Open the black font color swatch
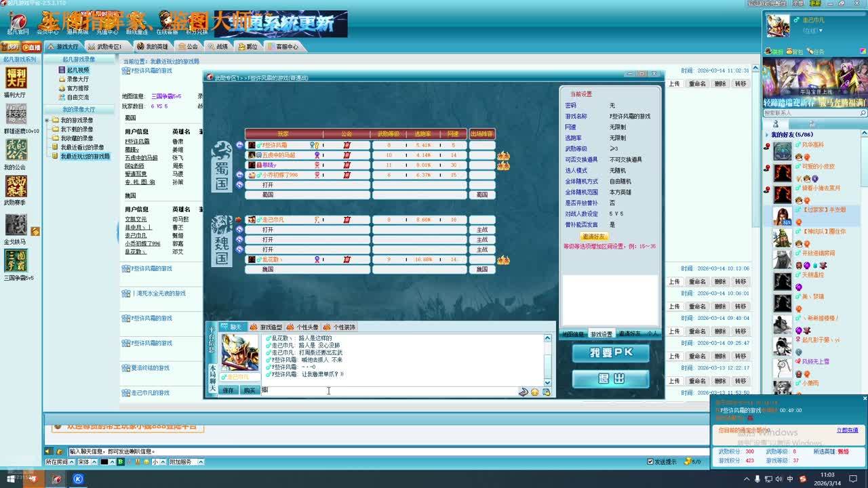Screen dimensions: 868x488 point(104,462)
